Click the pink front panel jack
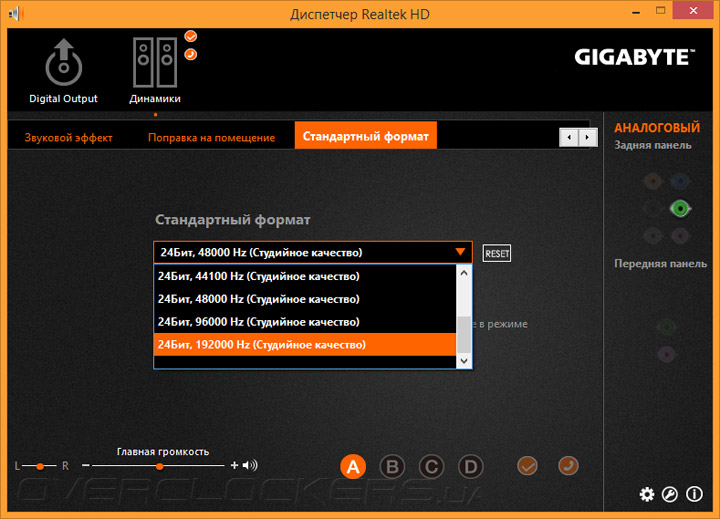The width and height of the screenshot is (720, 519). click(x=666, y=354)
